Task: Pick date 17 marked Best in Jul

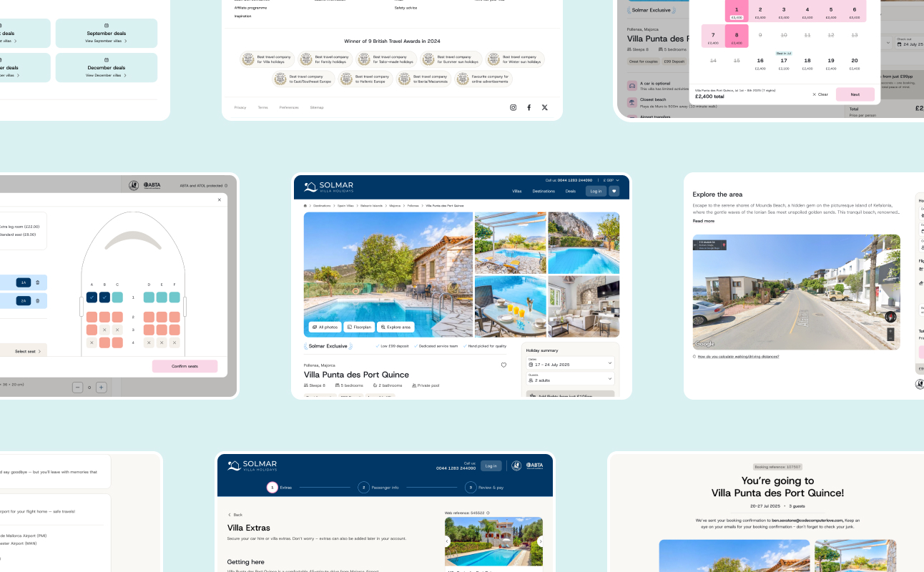Action: [x=784, y=62]
